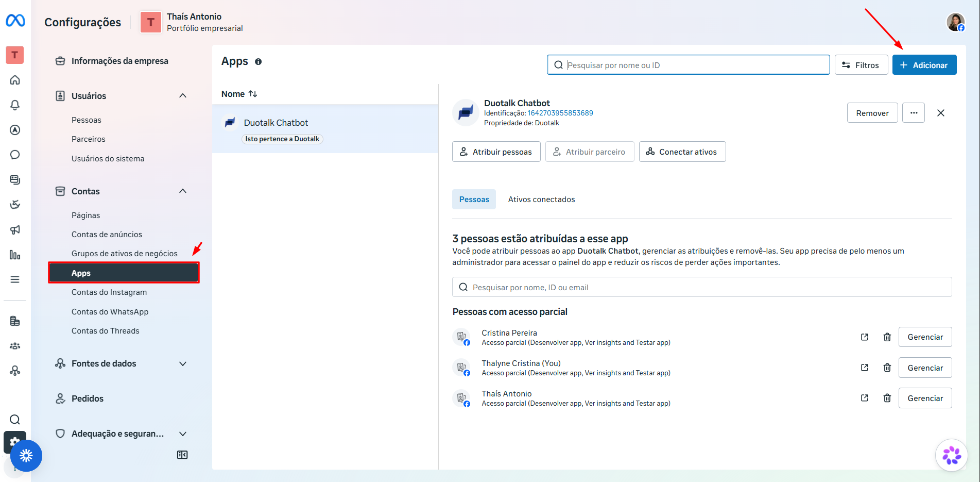
Task: Open Contas de anúncios
Action: (x=107, y=235)
